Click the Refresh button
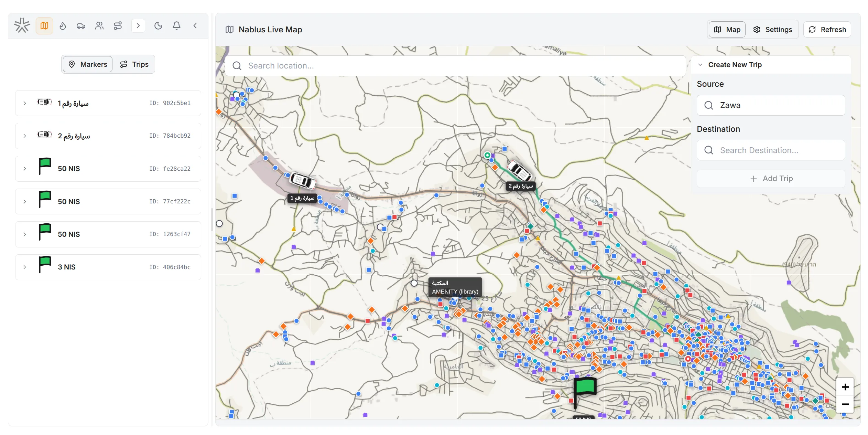Screen dimensions: 868x435 (x=827, y=30)
